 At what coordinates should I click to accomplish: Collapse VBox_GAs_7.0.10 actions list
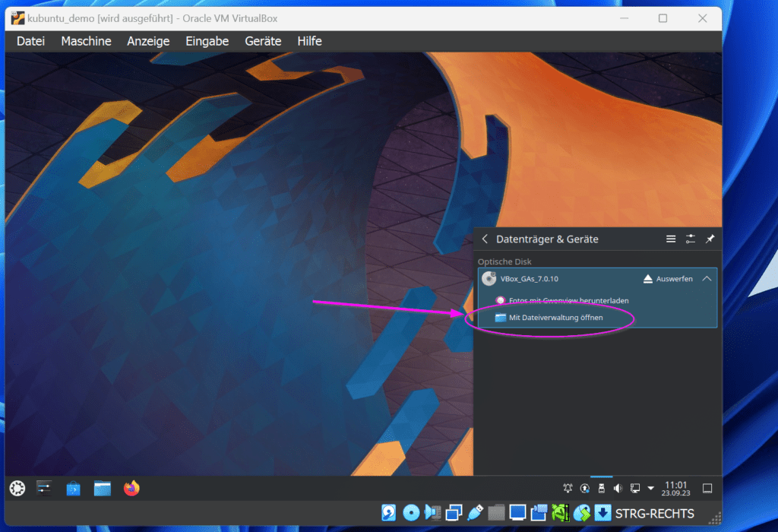(x=707, y=279)
